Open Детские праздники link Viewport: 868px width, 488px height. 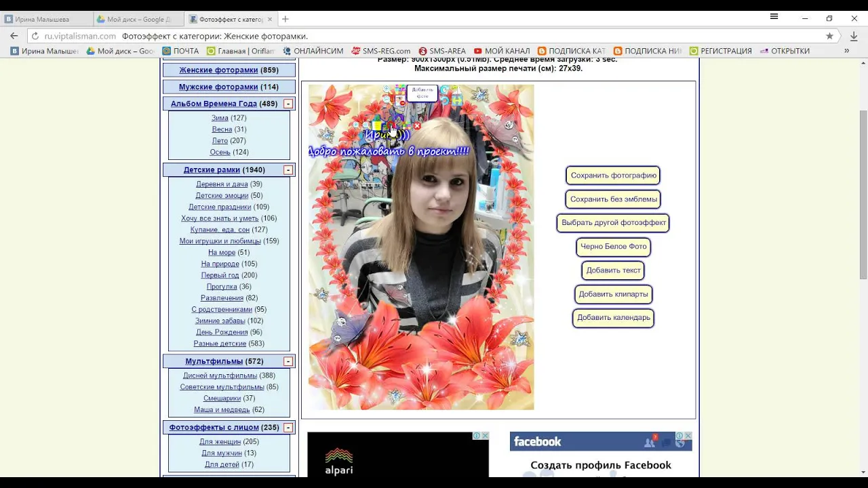(220, 207)
